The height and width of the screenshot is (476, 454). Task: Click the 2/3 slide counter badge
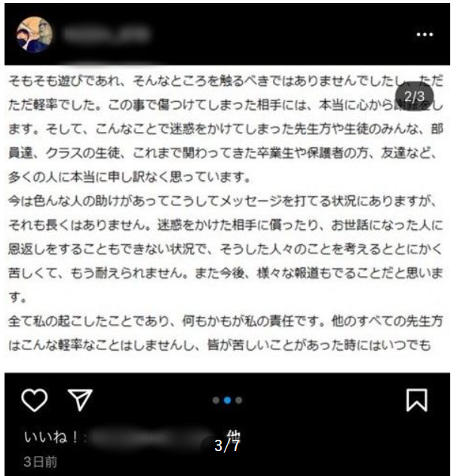coord(414,97)
